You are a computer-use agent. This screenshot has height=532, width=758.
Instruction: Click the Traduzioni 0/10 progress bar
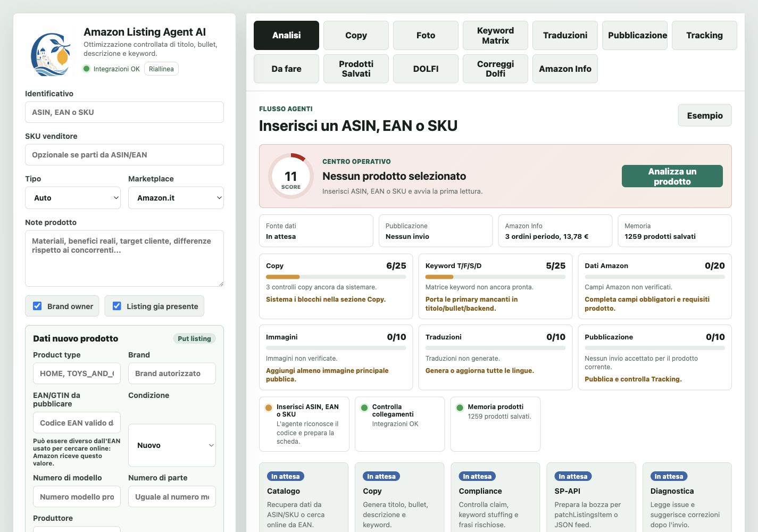point(495,348)
